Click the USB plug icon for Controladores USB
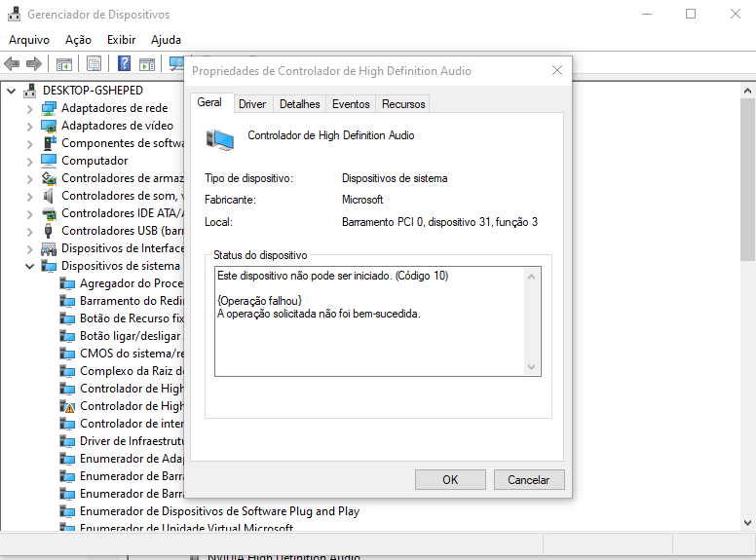 coord(48,231)
